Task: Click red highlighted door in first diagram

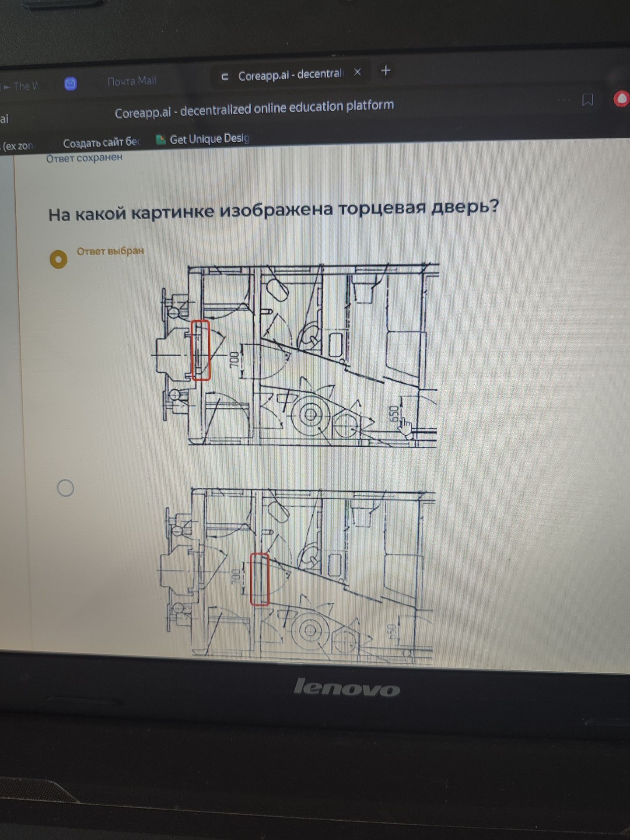Action: pos(201,350)
